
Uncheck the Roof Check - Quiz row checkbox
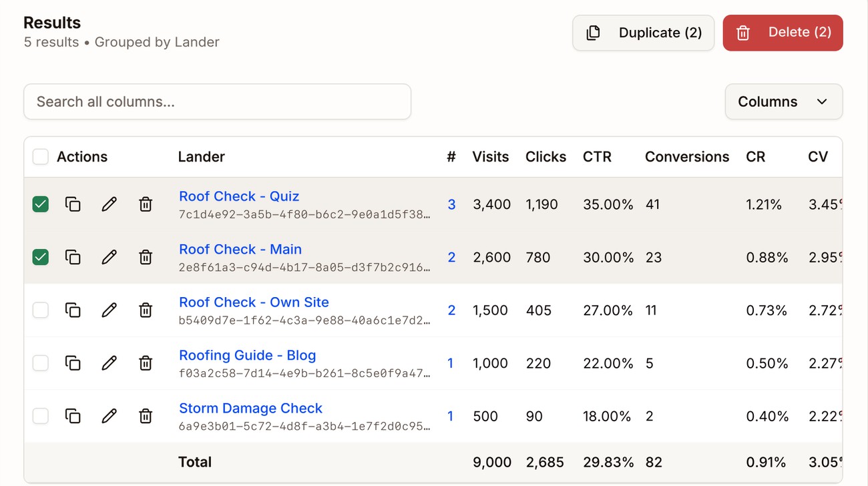[41, 204]
